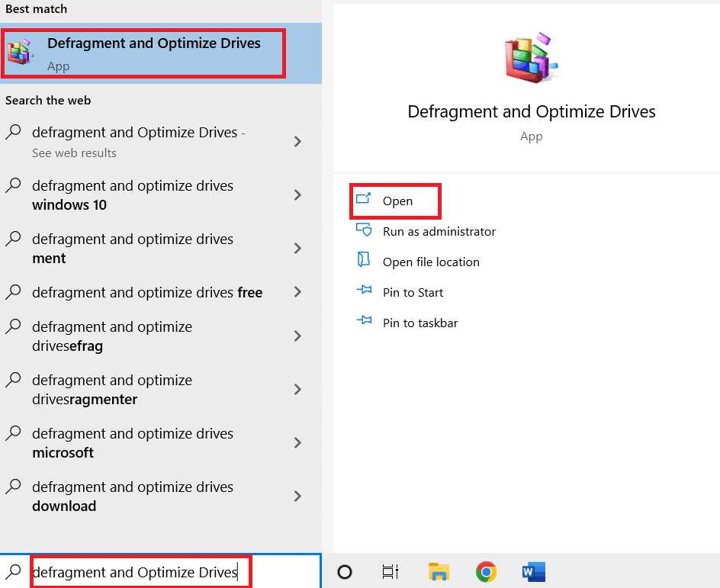Launch Word from the taskbar

pyautogui.click(x=533, y=571)
